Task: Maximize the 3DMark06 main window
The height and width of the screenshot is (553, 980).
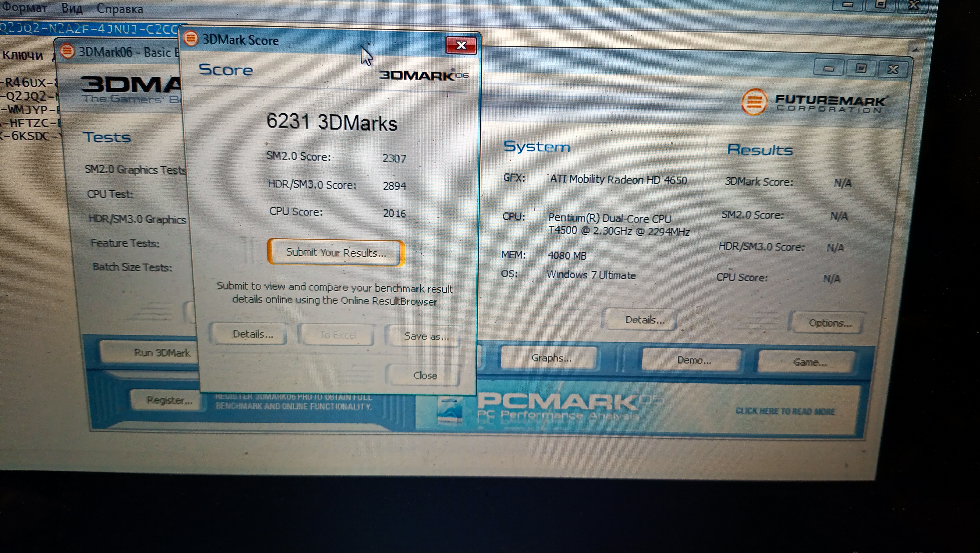Action: coord(860,68)
